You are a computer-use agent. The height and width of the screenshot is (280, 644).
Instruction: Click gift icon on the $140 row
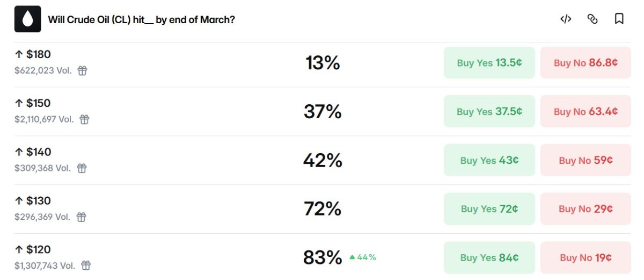tap(82, 168)
